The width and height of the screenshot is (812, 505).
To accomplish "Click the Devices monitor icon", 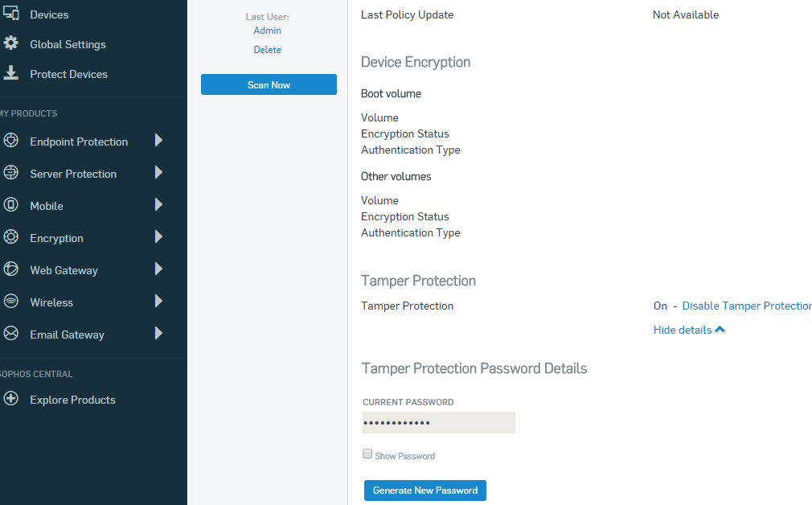I will coord(11,12).
